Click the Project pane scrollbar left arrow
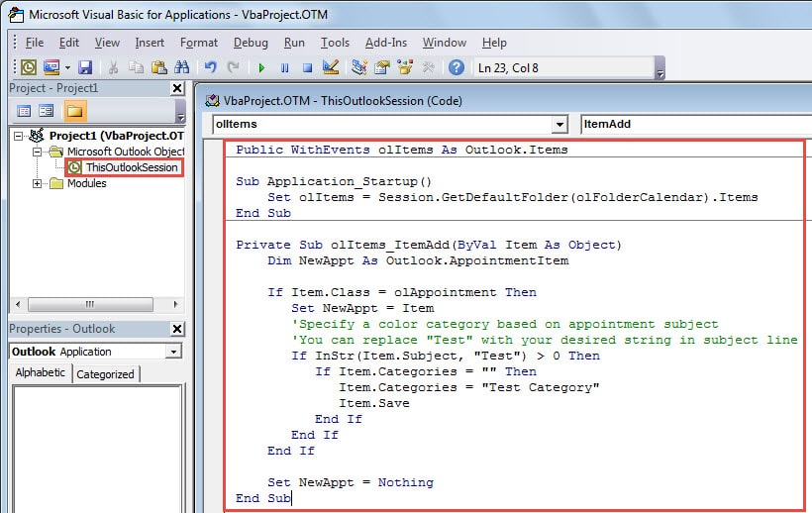This screenshot has height=513, width=812. point(18,304)
